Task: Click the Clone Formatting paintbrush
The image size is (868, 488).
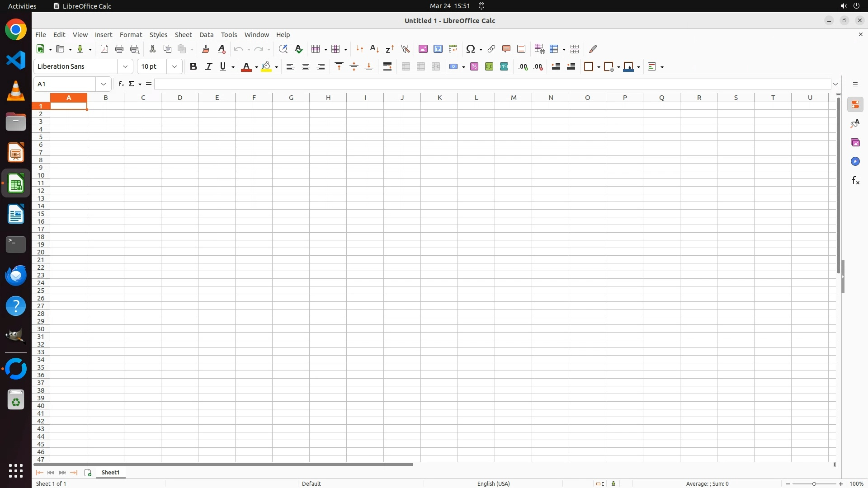Action: pyautogui.click(x=206, y=49)
